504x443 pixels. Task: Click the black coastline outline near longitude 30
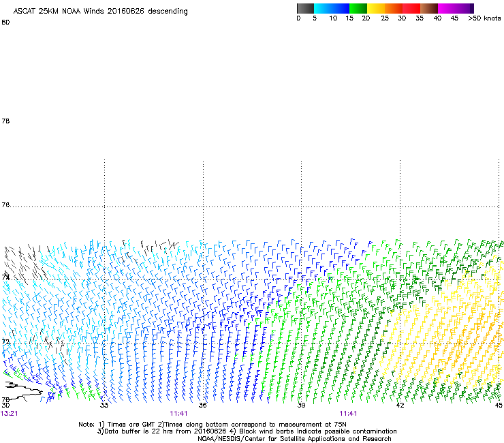(24, 391)
